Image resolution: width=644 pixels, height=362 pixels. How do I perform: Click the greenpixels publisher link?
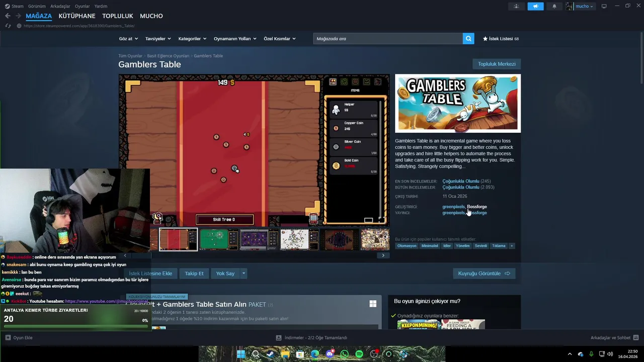pyautogui.click(x=453, y=213)
